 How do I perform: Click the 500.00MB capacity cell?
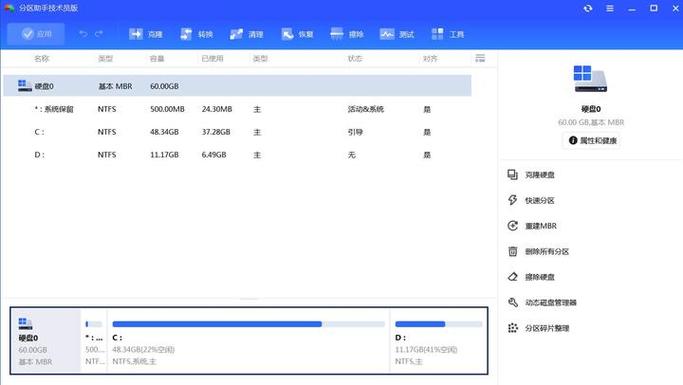(x=167, y=109)
